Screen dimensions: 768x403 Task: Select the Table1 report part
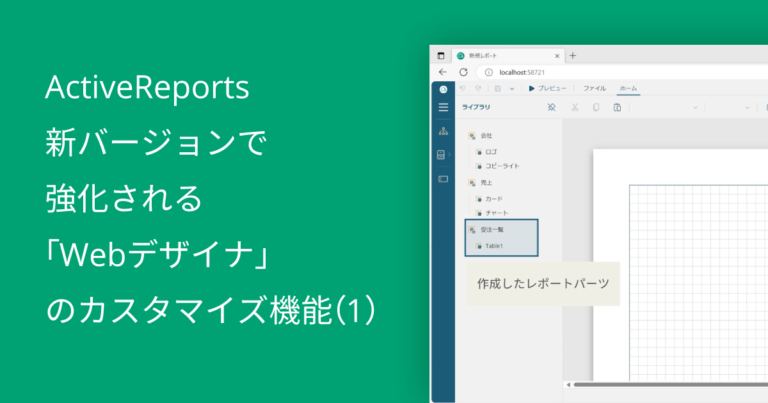(494, 246)
